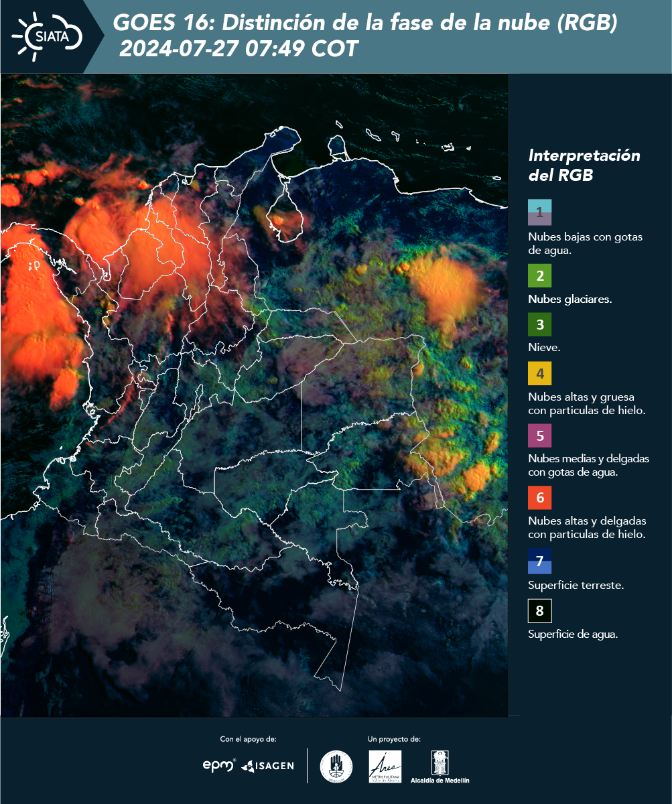
Task: Click the circular seal logo beside ISAGEN
Action: pos(336,766)
